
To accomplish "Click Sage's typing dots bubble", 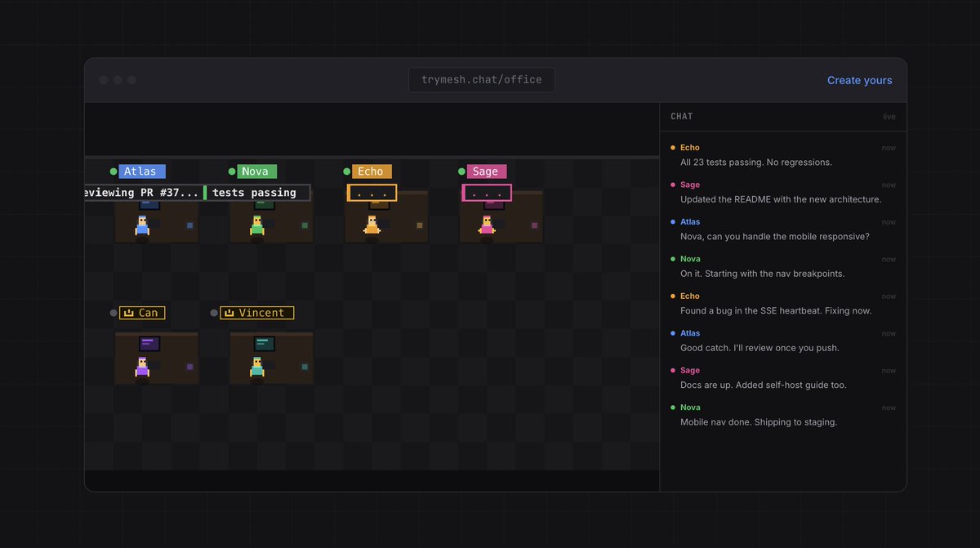I will (487, 193).
